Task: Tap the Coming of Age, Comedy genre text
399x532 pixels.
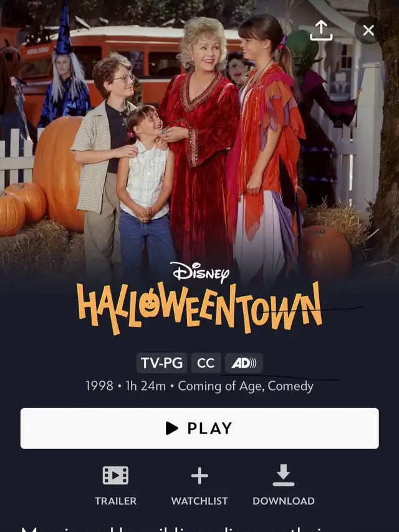Action: (246, 386)
